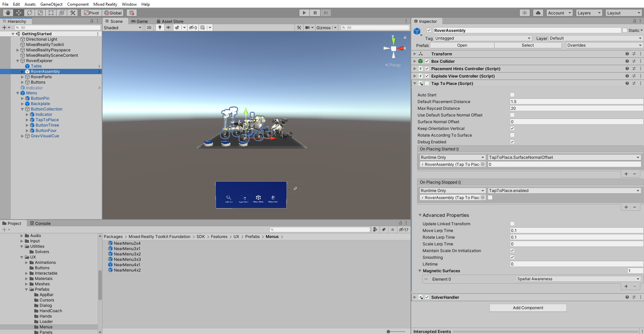Lock the Inspector panel
Screen dimensions: 644x334
coord(635,21)
